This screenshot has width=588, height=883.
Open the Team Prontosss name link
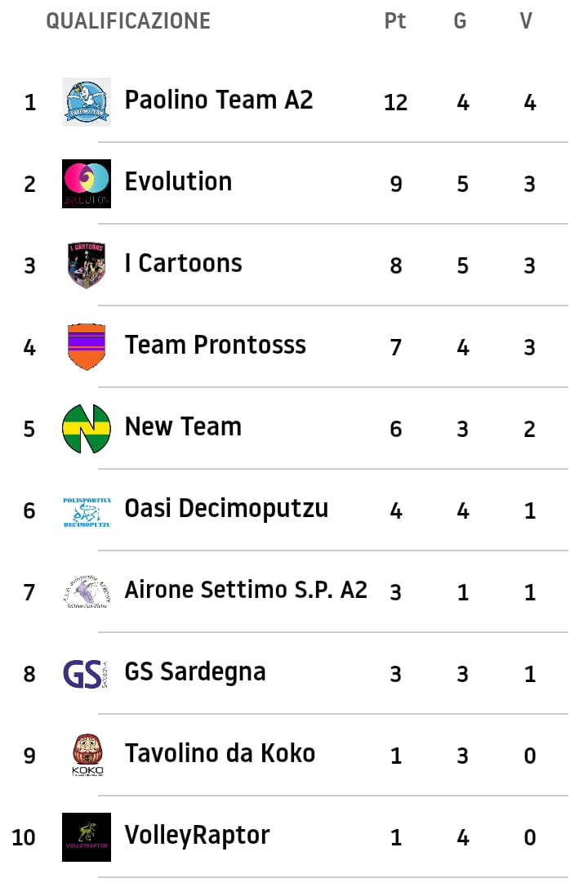pyautogui.click(x=215, y=346)
